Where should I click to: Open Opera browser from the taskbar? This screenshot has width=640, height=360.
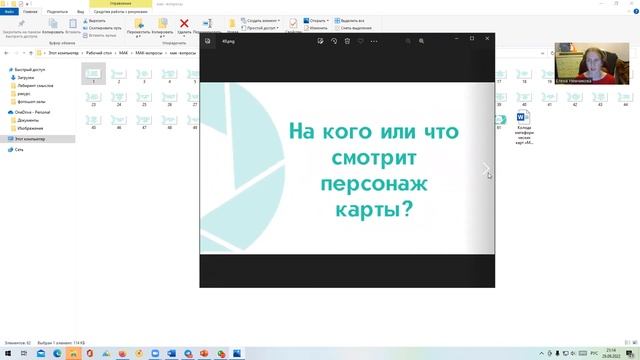pyautogui.click(x=90, y=353)
